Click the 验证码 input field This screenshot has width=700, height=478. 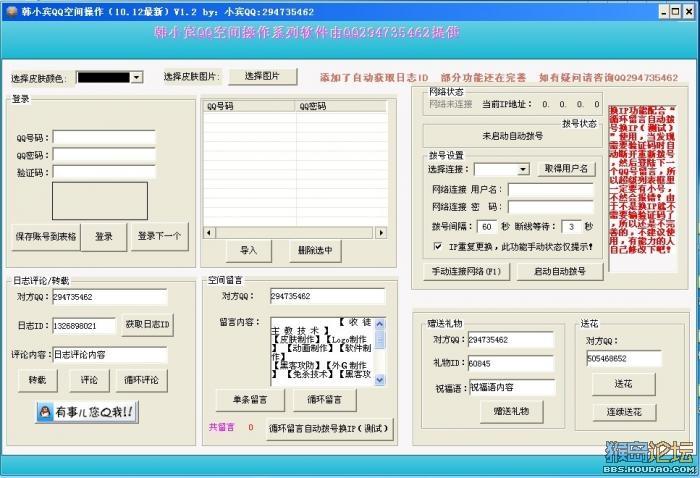point(104,172)
